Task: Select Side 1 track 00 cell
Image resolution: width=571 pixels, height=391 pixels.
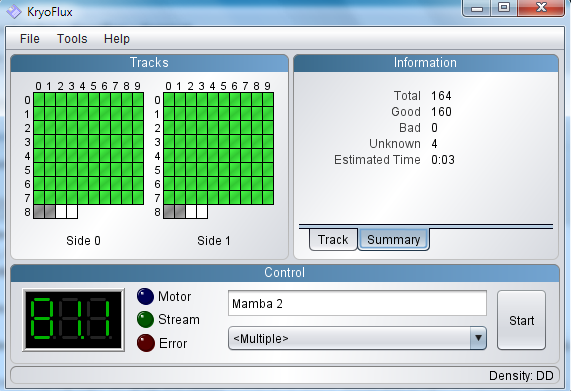Action: (169, 100)
